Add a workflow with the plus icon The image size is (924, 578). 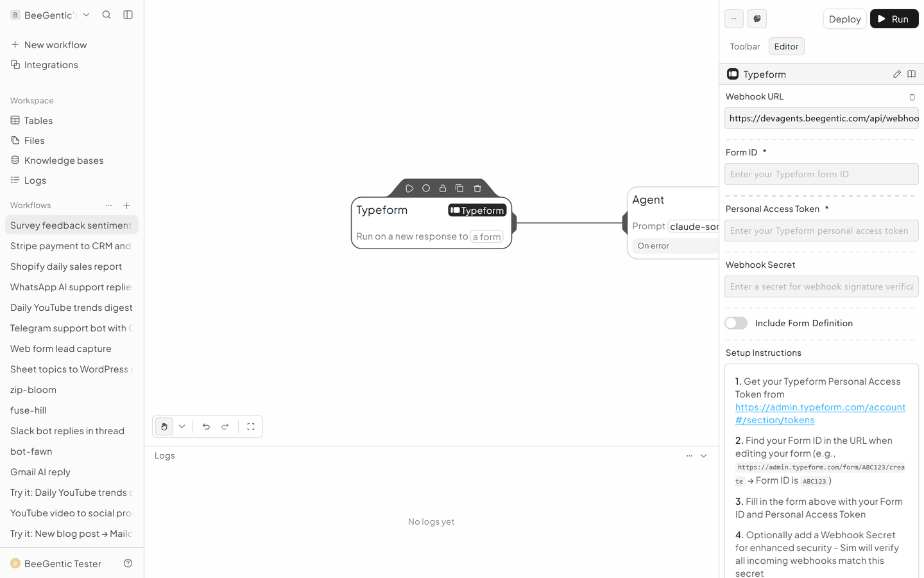[x=127, y=206]
